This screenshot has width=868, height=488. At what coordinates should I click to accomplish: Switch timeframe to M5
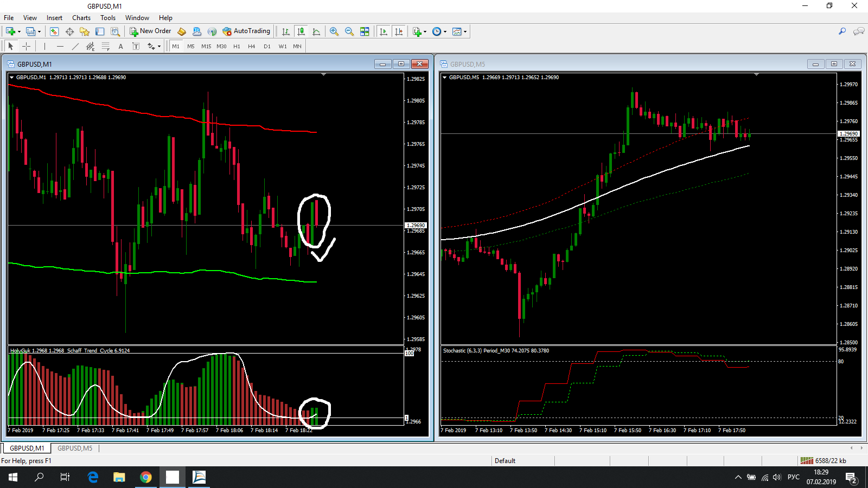(x=191, y=46)
